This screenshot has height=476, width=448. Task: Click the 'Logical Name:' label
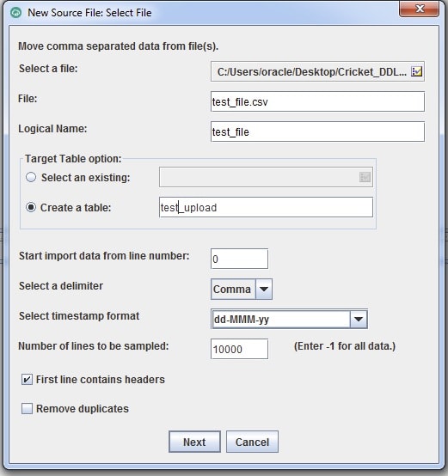52,128
